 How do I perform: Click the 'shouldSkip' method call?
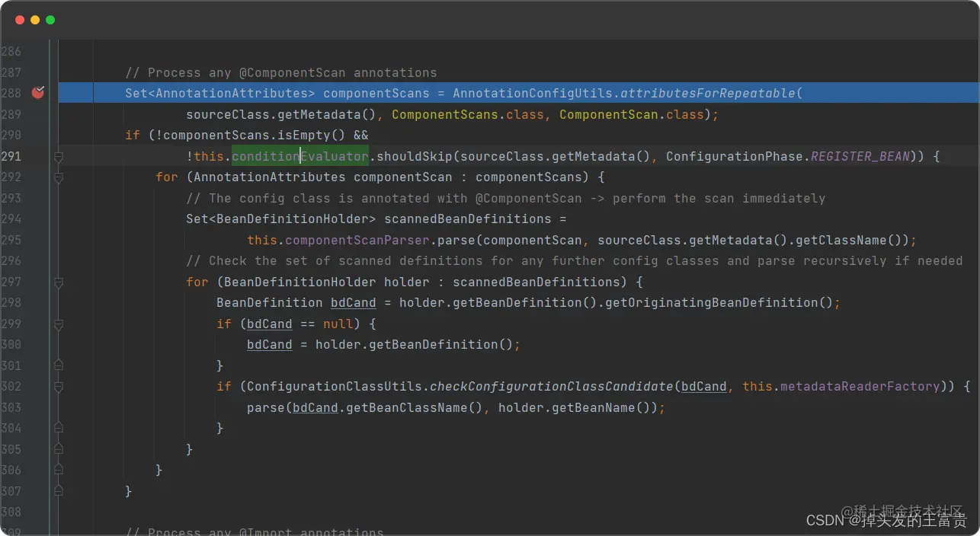coord(415,157)
